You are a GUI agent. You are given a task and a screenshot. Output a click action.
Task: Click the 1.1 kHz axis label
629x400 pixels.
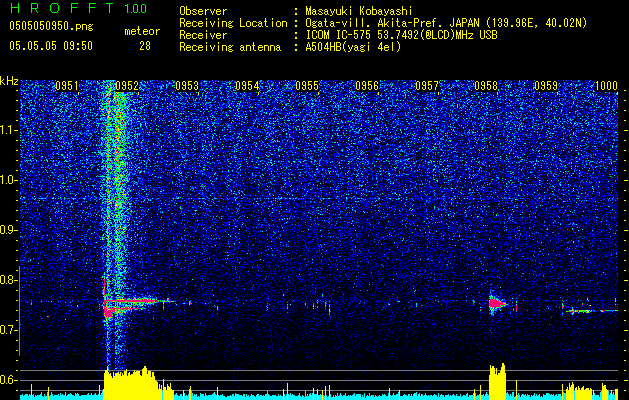click(x=9, y=130)
